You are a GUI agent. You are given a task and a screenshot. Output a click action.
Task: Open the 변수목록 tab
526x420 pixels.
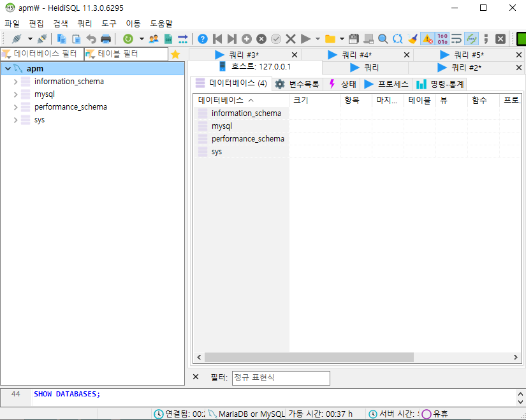pyautogui.click(x=297, y=84)
